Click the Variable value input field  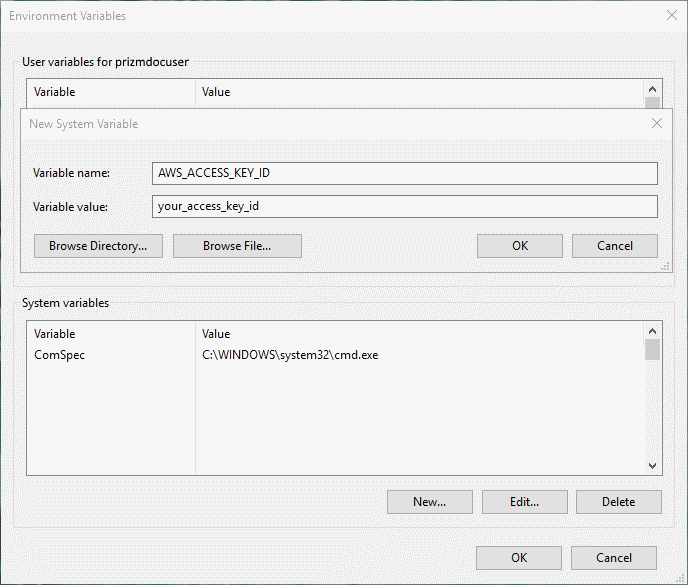(x=405, y=206)
